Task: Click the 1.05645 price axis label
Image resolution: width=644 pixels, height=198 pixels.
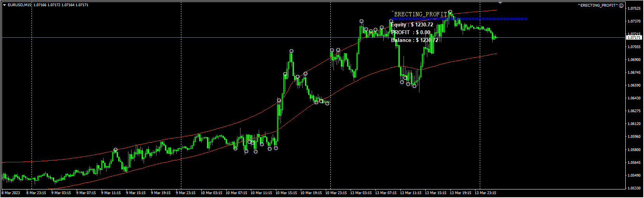Action: pyautogui.click(x=634, y=163)
